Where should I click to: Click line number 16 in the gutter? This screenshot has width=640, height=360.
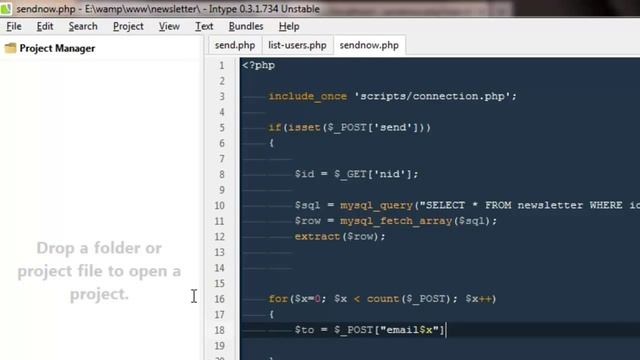(x=220, y=299)
